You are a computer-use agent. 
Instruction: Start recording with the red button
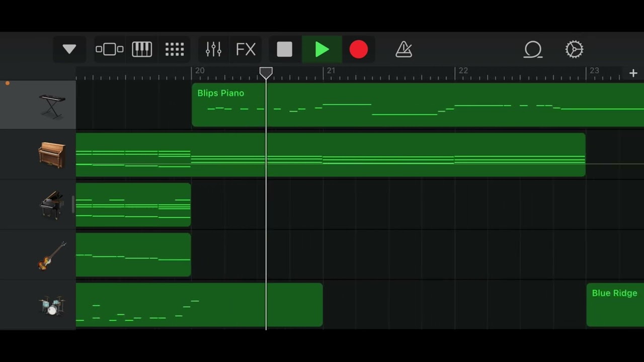[359, 49]
